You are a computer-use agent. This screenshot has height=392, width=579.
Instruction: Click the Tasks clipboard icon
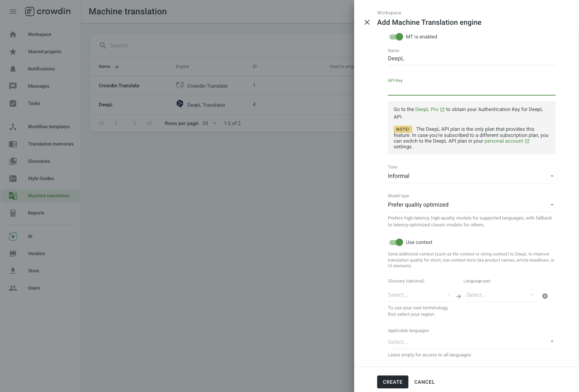pos(13,103)
